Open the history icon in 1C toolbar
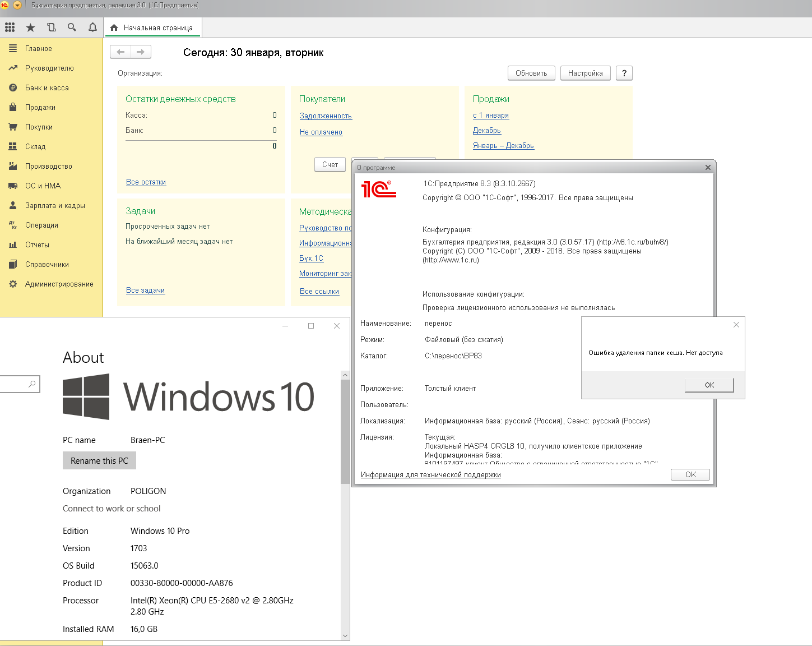 [52, 27]
